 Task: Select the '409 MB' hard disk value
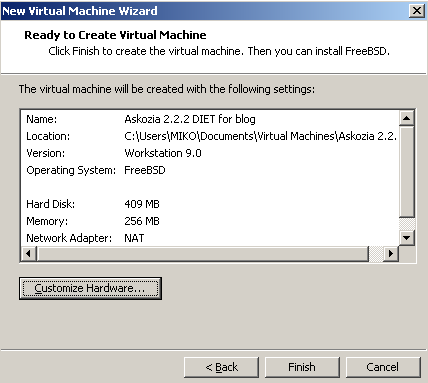142,204
